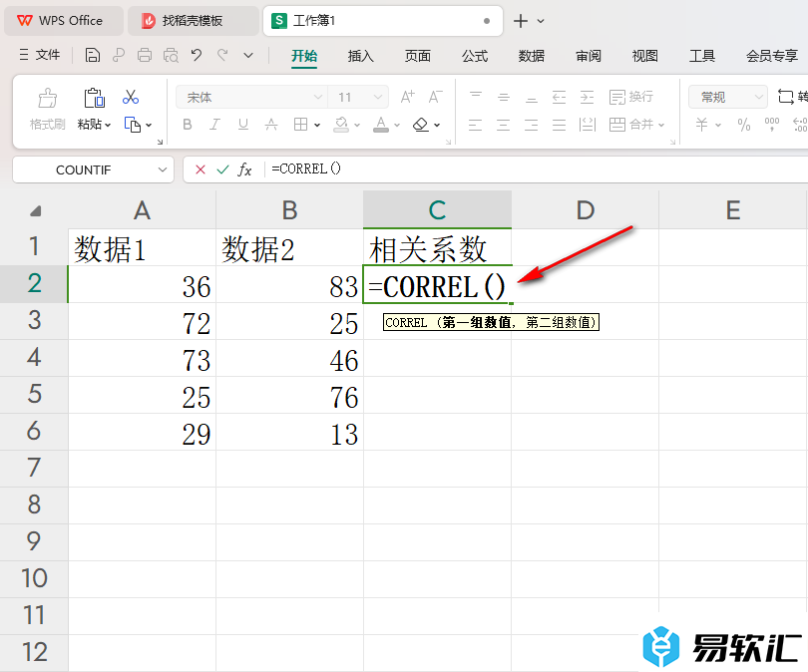808x672 pixels.
Task: Click the Distributed alignment icon
Action: [587, 125]
